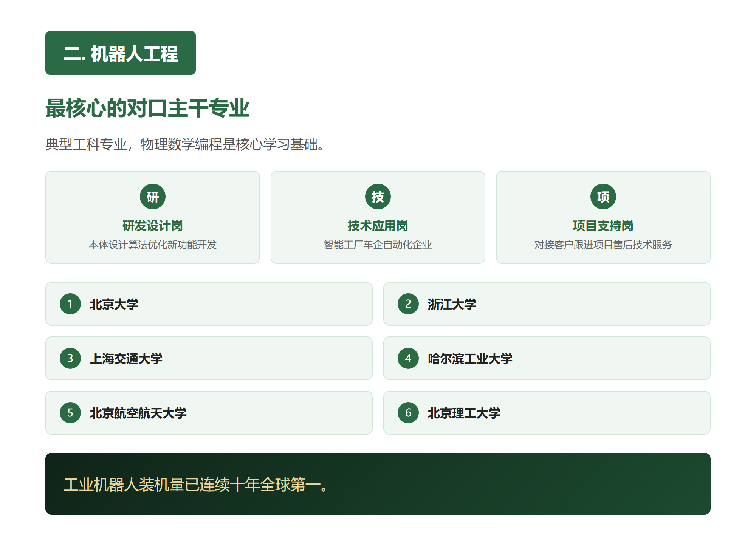The height and width of the screenshot is (545, 756).
Task: Click number badge 1 beside 北京大学
Action: (x=70, y=304)
